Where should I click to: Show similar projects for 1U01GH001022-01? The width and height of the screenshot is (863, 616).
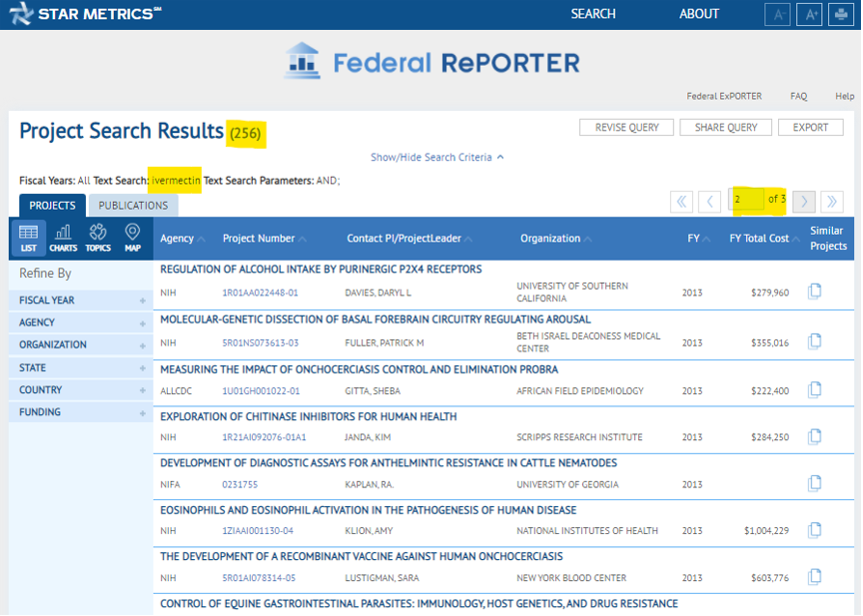coord(815,390)
